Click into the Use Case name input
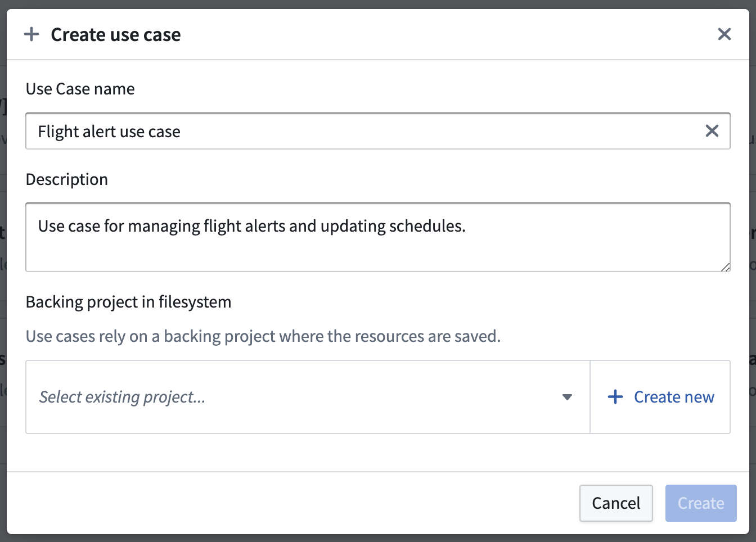The height and width of the screenshot is (542, 756). (378, 131)
